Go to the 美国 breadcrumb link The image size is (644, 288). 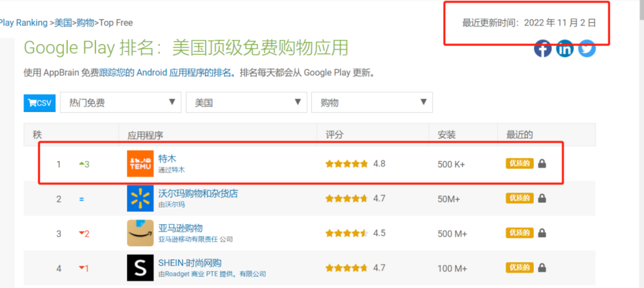point(63,23)
